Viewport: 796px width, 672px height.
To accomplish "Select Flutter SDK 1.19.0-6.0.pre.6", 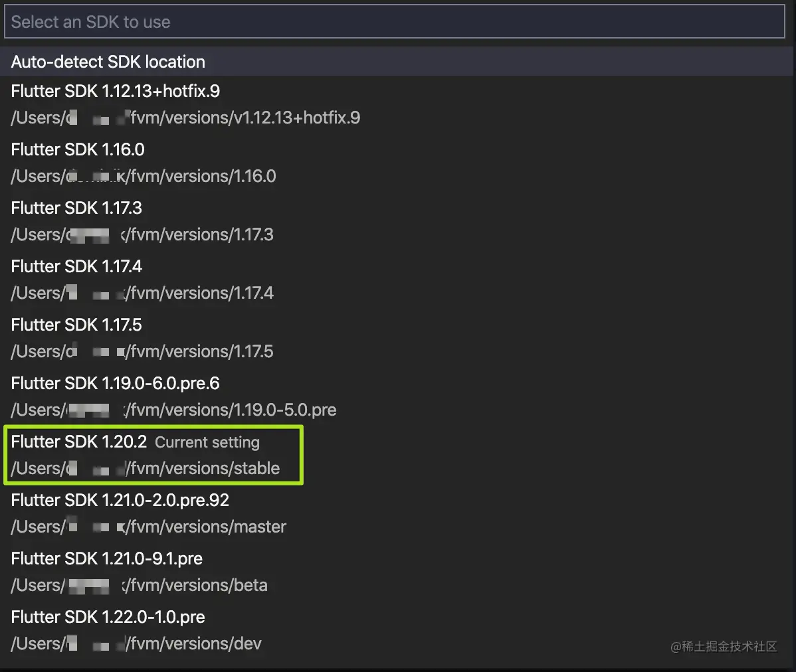I will coord(397,396).
